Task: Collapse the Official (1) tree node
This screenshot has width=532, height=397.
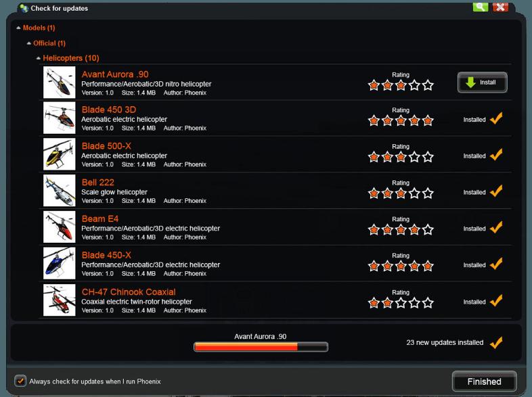Action: click(x=29, y=43)
